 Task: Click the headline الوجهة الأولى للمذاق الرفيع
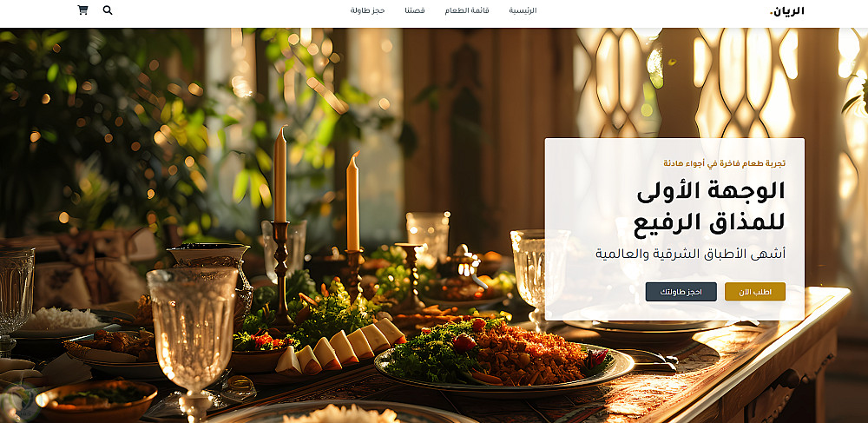point(710,207)
